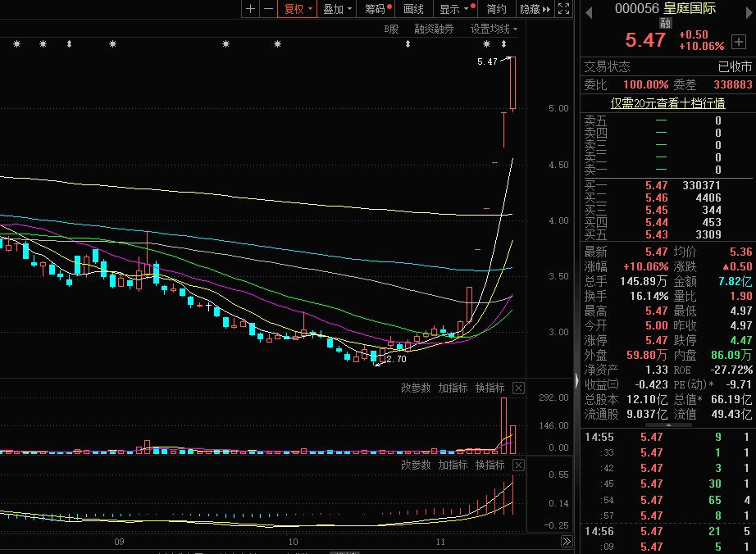
Task: Add stock to watchlist with plus box
Action: (x=739, y=41)
